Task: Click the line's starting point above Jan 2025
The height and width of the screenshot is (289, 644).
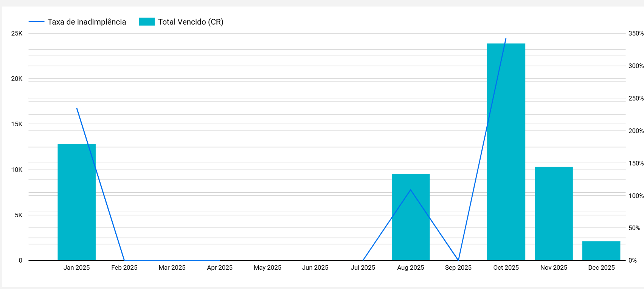Action: [x=77, y=108]
